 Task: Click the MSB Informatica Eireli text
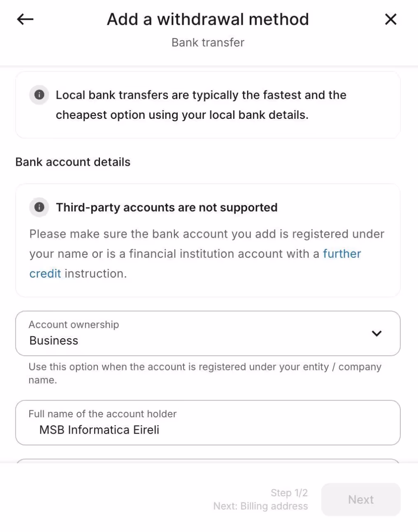point(99,430)
